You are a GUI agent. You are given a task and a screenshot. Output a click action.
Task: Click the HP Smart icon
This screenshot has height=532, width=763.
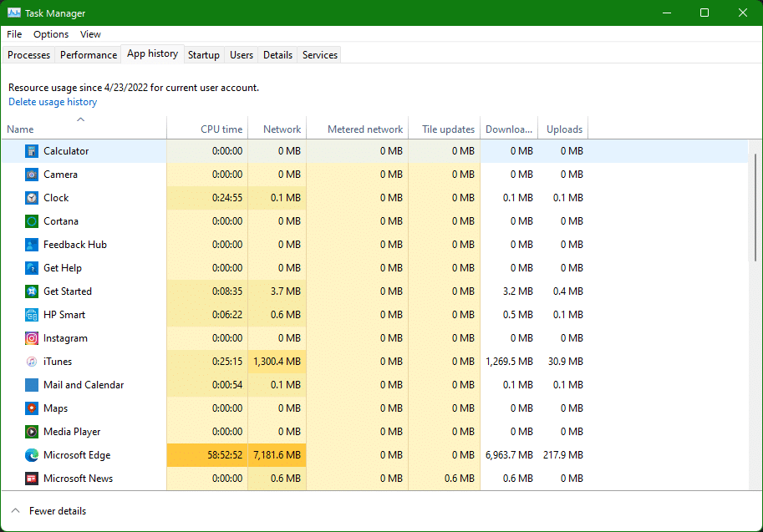(x=32, y=315)
